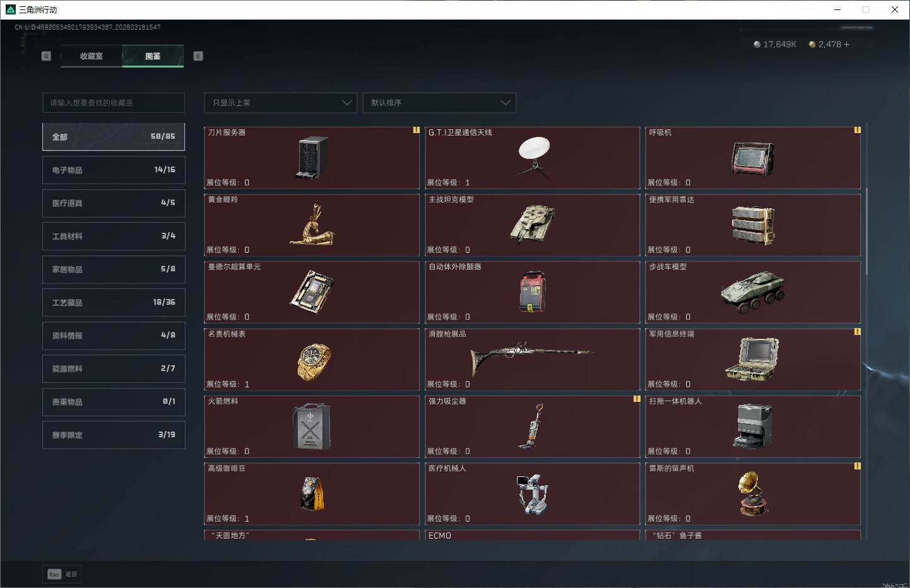Choose the 呼吸机 ventilator item image
Image resolution: width=910 pixels, height=588 pixels.
pyautogui.click(x=753, y=158)
